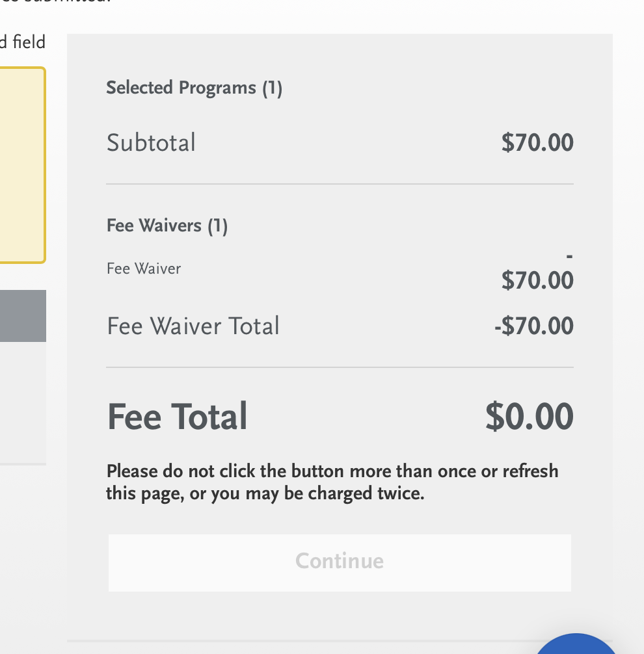Viewport: 644px width, 654px height.
Task: Click the Fee Waiver Total label
Action: coord(193,326)
